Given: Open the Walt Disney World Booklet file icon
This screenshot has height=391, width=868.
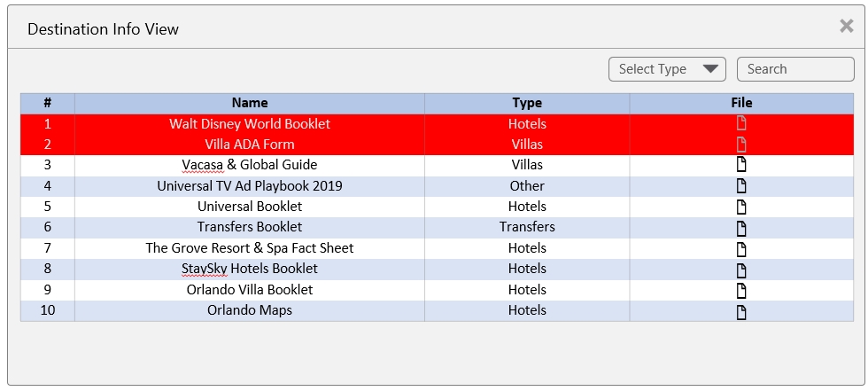Looking at the screenshot, I should point(741,124).
